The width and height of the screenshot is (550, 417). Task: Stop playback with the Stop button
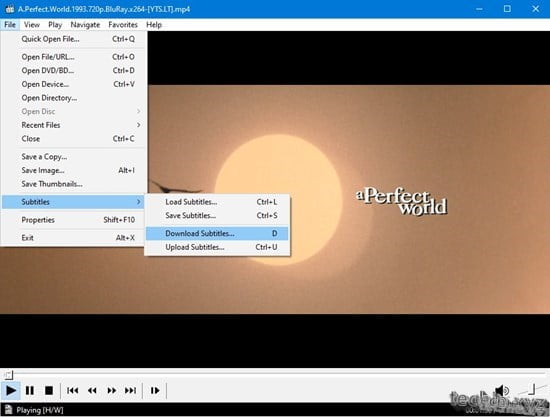point(49,390)
